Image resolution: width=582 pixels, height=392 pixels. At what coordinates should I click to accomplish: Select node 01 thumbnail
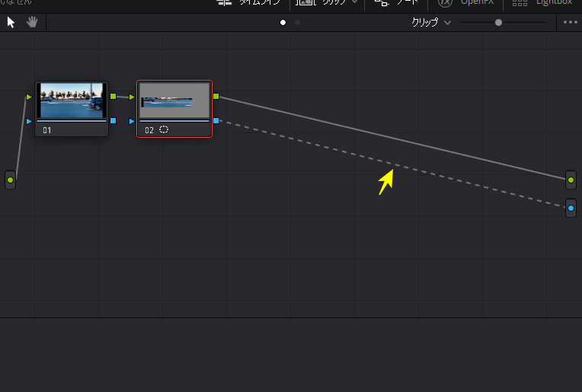[x=72, y=100]
